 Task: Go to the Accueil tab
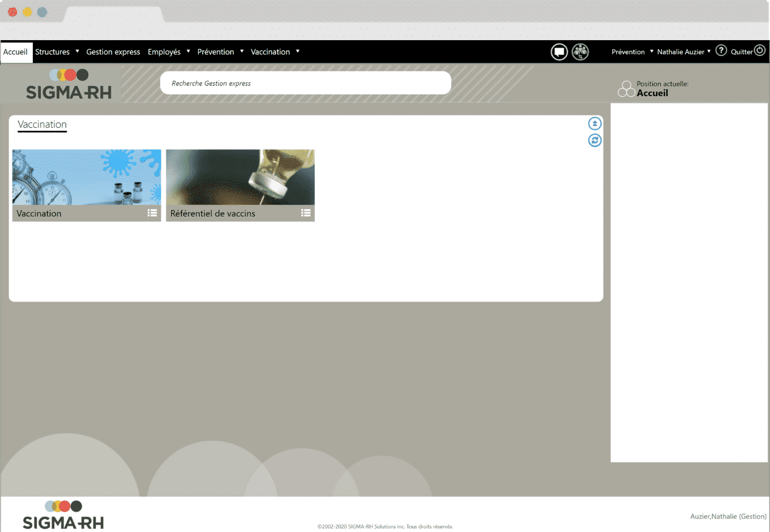[15, 52]
